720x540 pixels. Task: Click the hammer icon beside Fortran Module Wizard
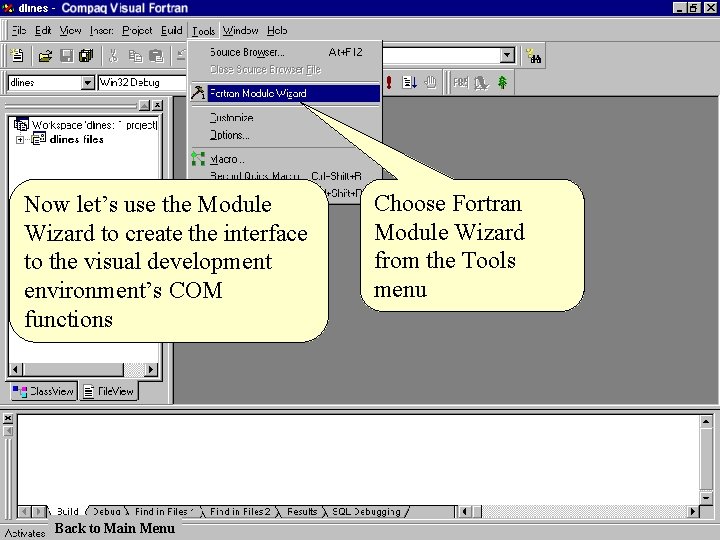coord(198,93)
